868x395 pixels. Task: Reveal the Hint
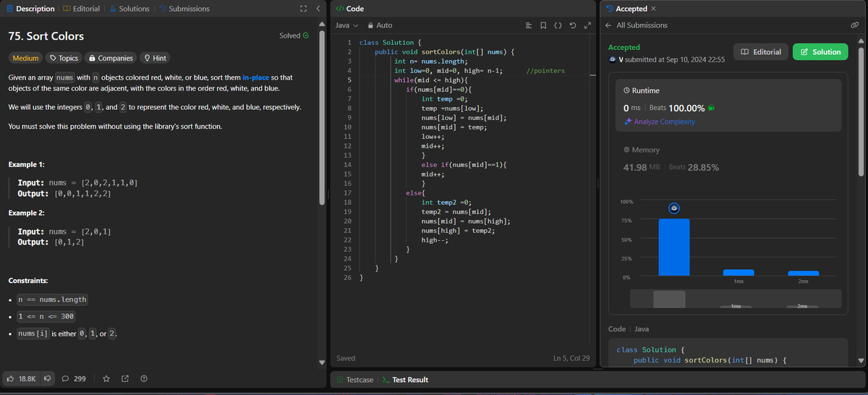point(156,58)
